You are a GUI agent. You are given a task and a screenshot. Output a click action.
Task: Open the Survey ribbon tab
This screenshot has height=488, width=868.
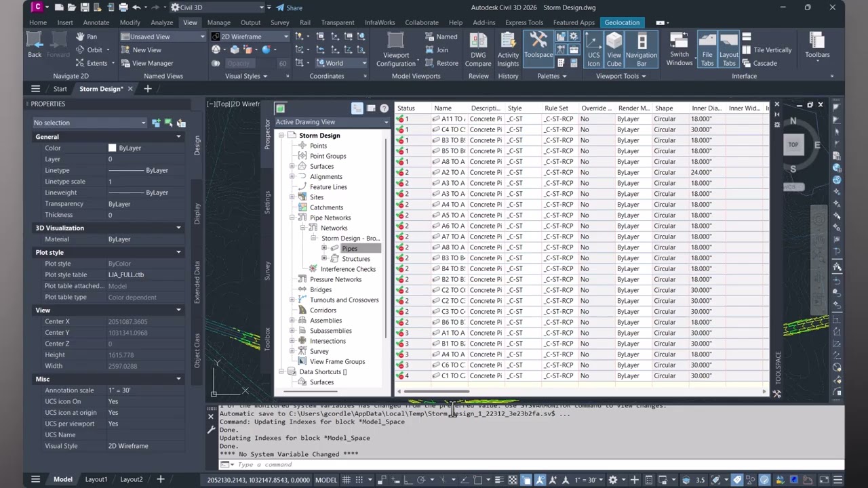point(279,22)
